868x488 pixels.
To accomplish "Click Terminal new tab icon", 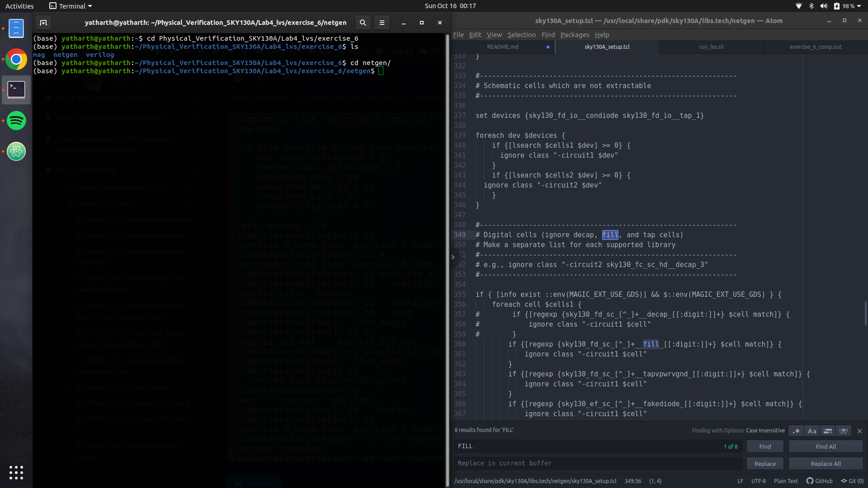I will [x=43, y=23].
